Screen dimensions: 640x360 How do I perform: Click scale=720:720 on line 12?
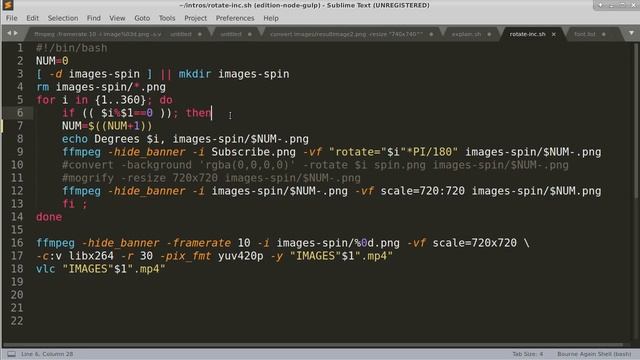click(x=422, y=191)
